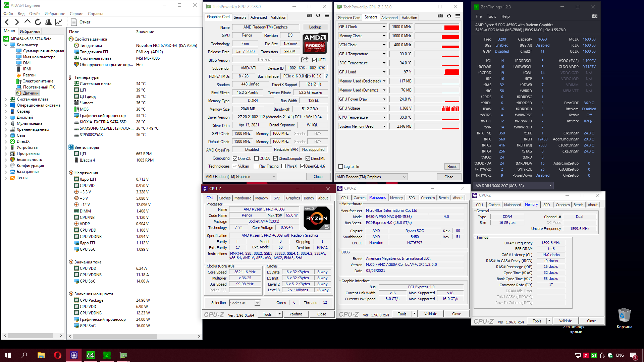Image resolution: width=644 pixels, height=362 pixels.
Task: Enable the CUDA checkbox
Action: coord(256,159)
